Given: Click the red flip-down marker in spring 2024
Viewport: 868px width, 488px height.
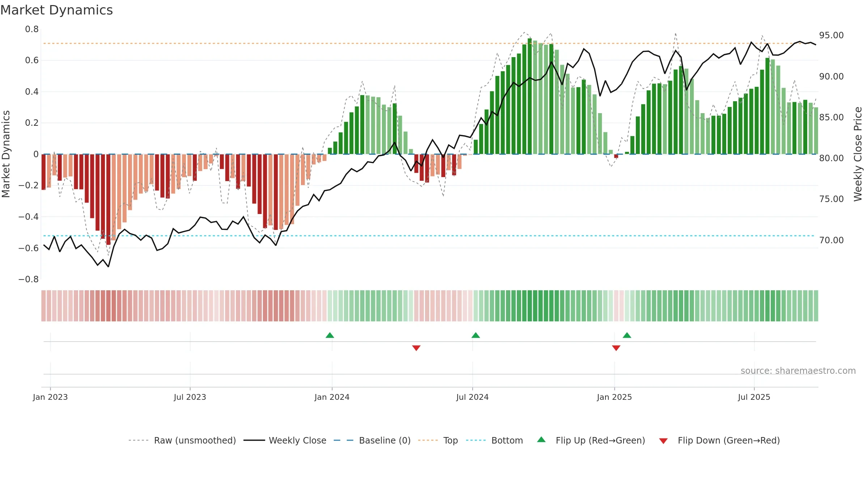Looking at the screenshot, I should [x=416, y=348].
